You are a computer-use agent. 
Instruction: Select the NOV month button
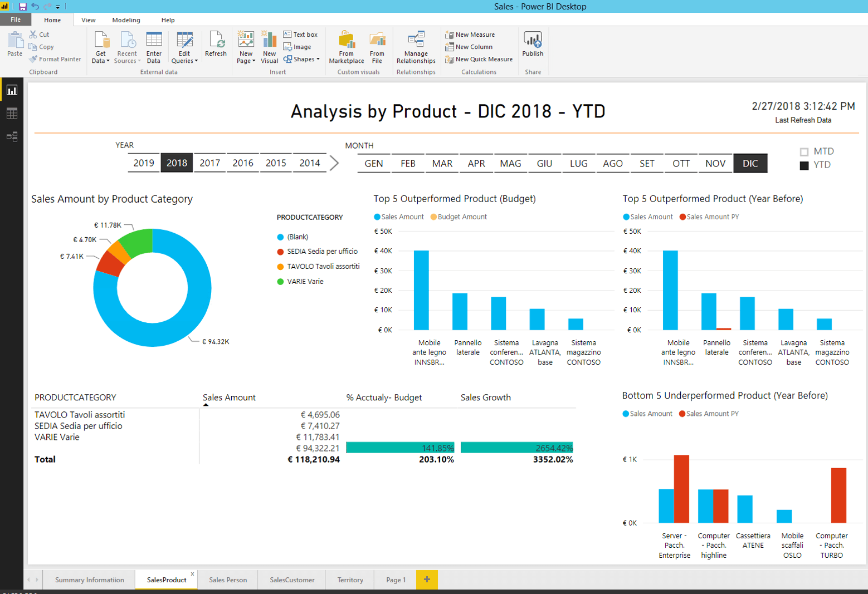point(715,164)
